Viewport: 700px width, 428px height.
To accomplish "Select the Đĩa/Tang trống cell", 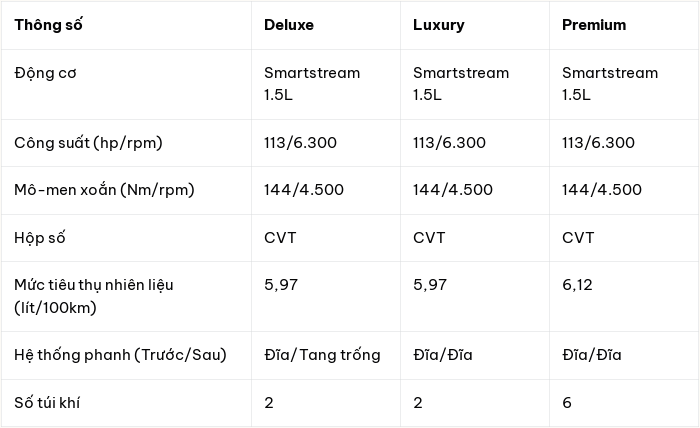I will [322, 355].
